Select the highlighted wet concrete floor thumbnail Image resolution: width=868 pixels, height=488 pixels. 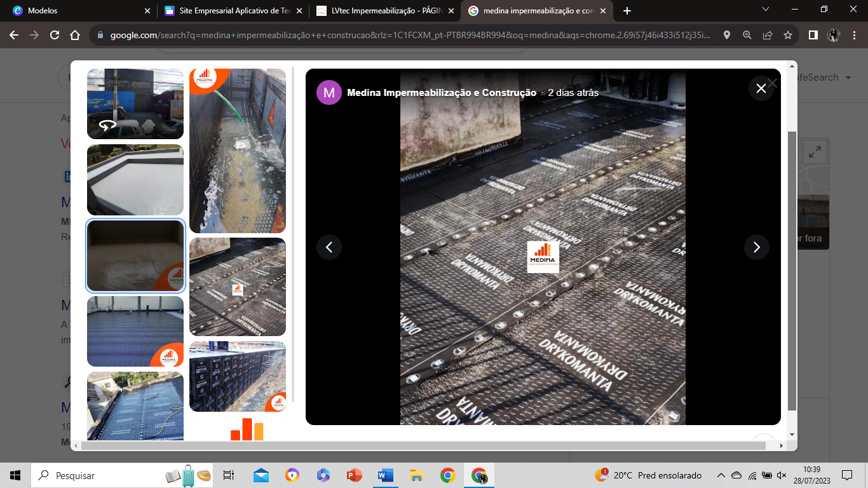pos(135,255)
